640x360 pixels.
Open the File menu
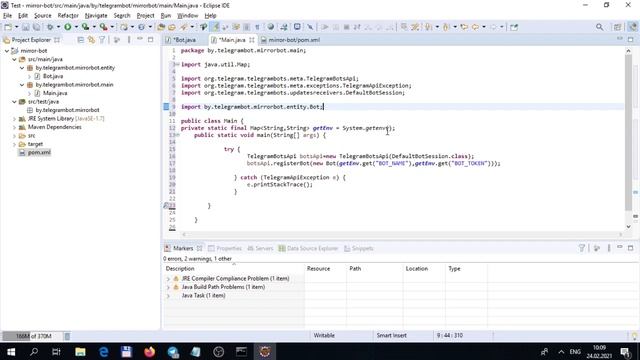7,16
